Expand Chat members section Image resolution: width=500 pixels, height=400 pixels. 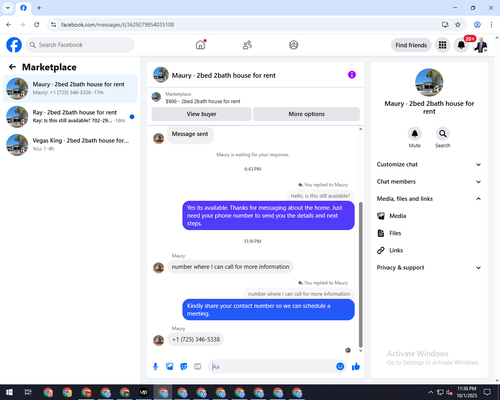click(429, 182)
